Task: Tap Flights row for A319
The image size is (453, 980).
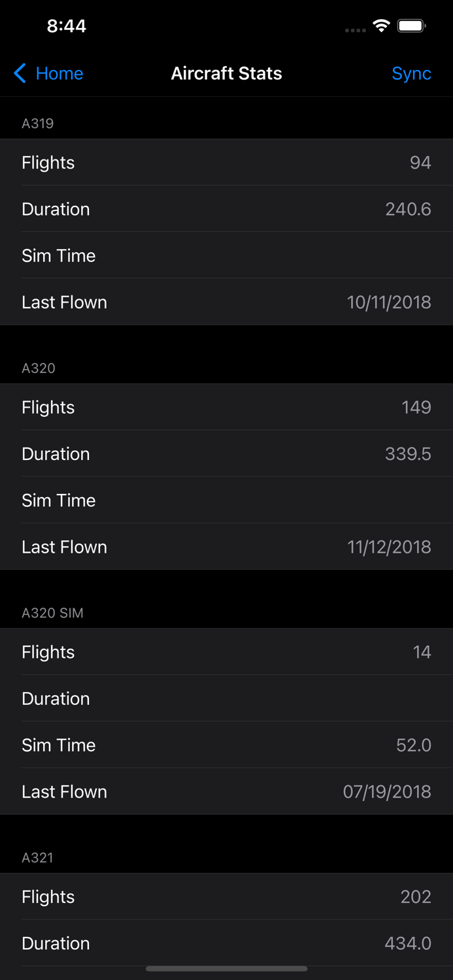Action: click(226, 163)
